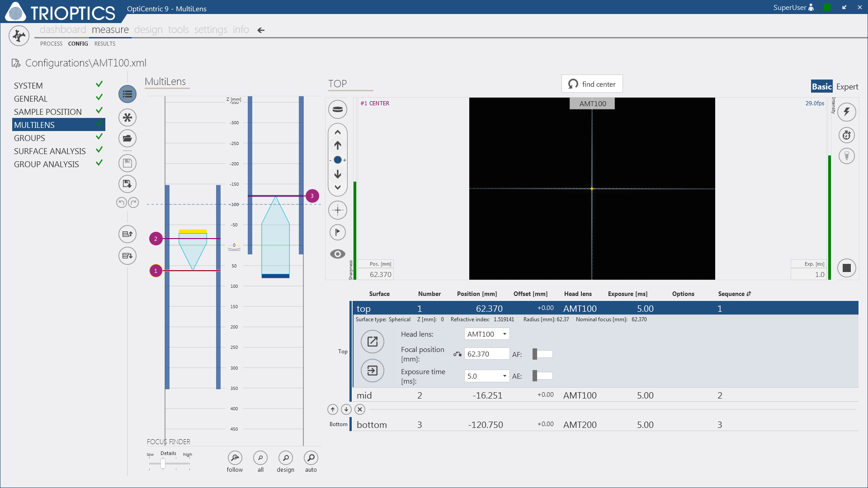
Task: Enable the AF autofocus toggle for surface top
Action: [x=542, y=354]
